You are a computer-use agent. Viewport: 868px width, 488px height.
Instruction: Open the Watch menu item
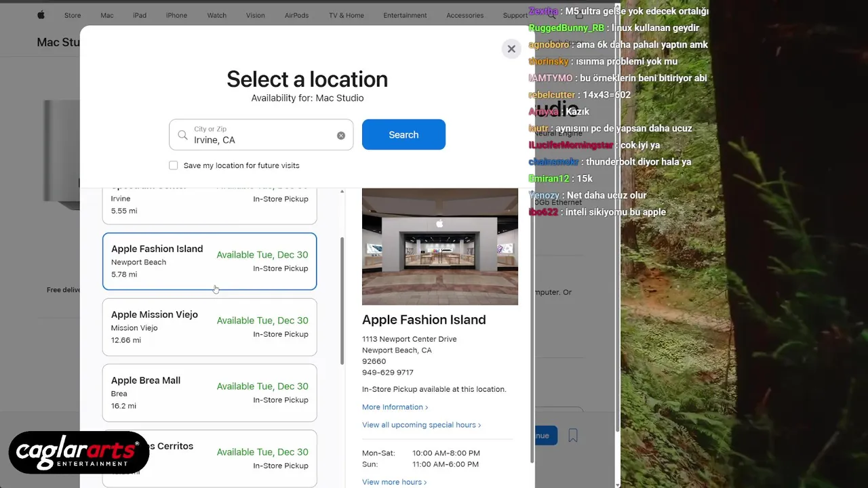(217, 16)
